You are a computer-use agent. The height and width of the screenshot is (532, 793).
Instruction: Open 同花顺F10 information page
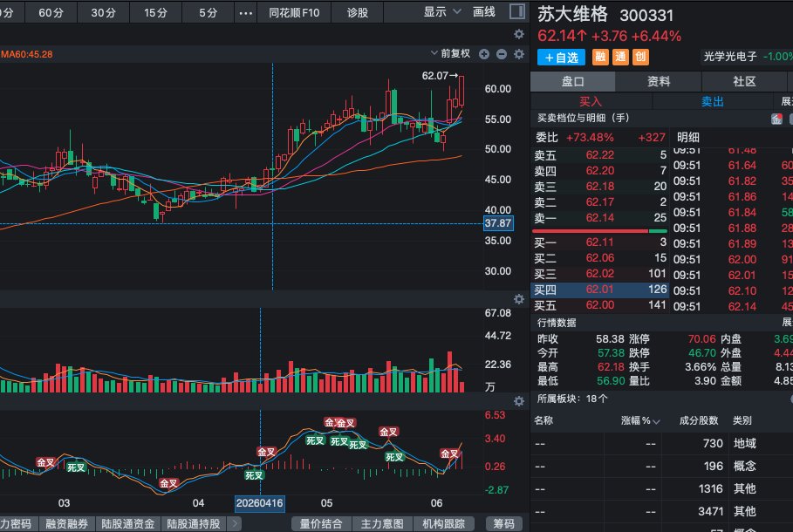[294, 12]
